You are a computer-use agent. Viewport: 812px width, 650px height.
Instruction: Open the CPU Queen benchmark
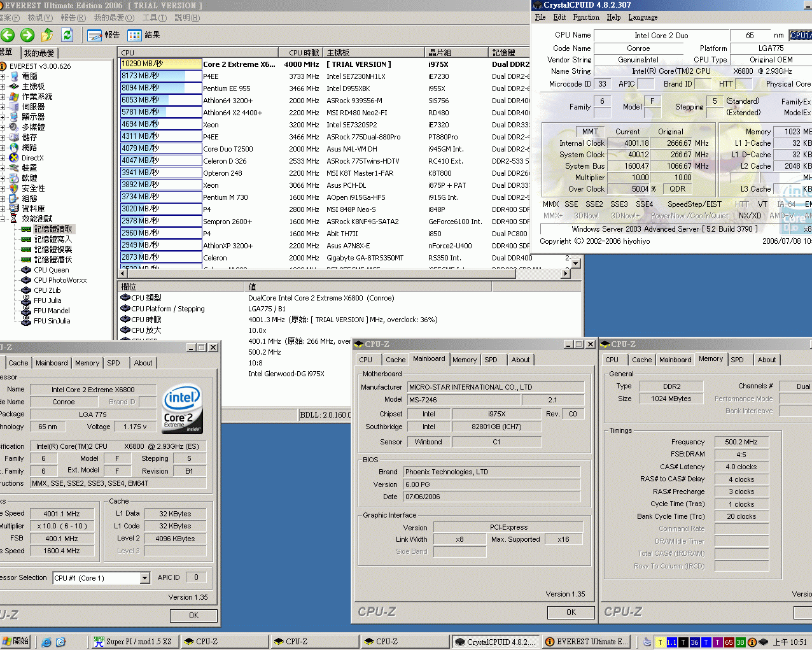click(52, 270)
